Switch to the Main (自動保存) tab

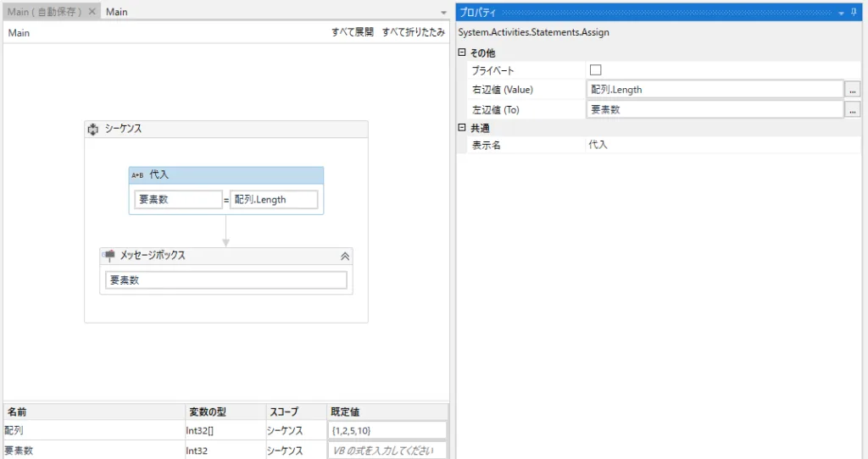tap(44, 12)
